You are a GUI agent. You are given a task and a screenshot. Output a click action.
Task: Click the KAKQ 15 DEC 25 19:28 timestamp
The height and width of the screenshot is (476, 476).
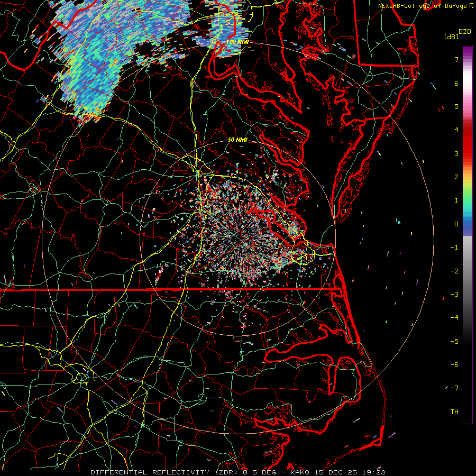point(337,472)
